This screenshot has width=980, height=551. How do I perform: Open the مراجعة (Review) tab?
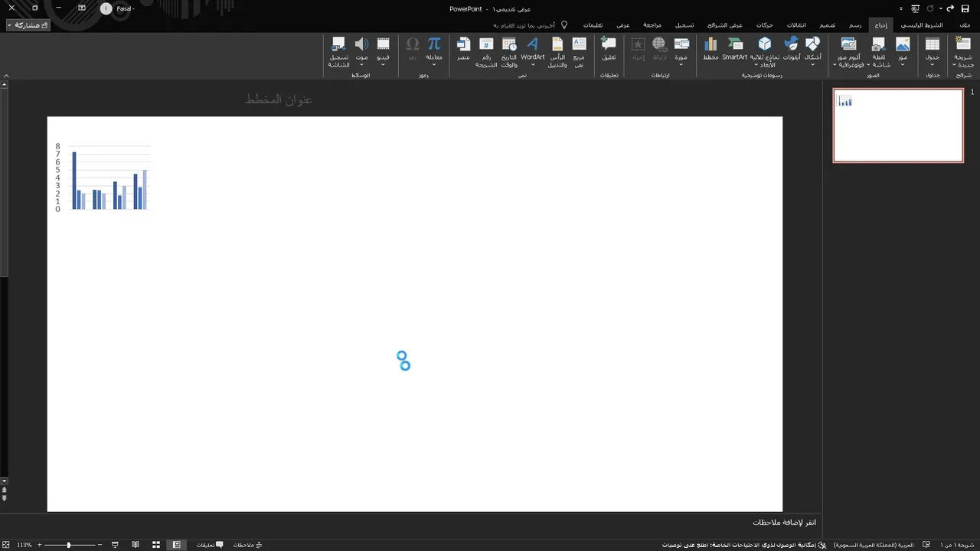[652, 24]
